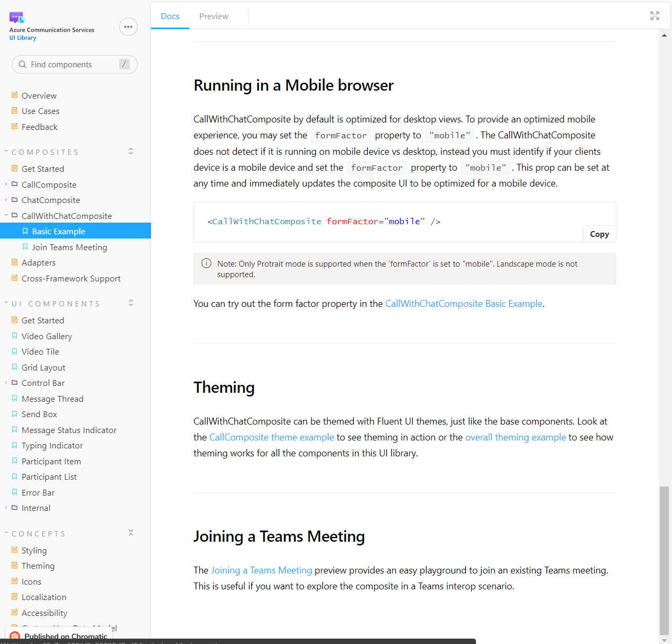Image resolution: width=672 pixels, height=644 pixels.
Task: Open the Storybook overflow menu beside the logo
Action: coord(128,27)
